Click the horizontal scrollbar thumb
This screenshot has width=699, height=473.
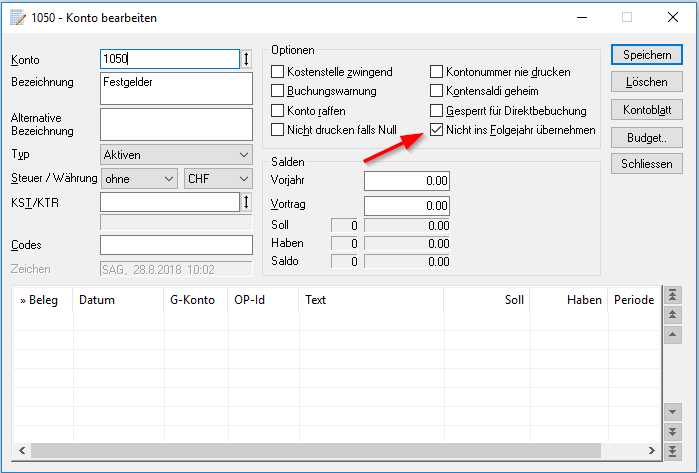click(x=316, y=450)
